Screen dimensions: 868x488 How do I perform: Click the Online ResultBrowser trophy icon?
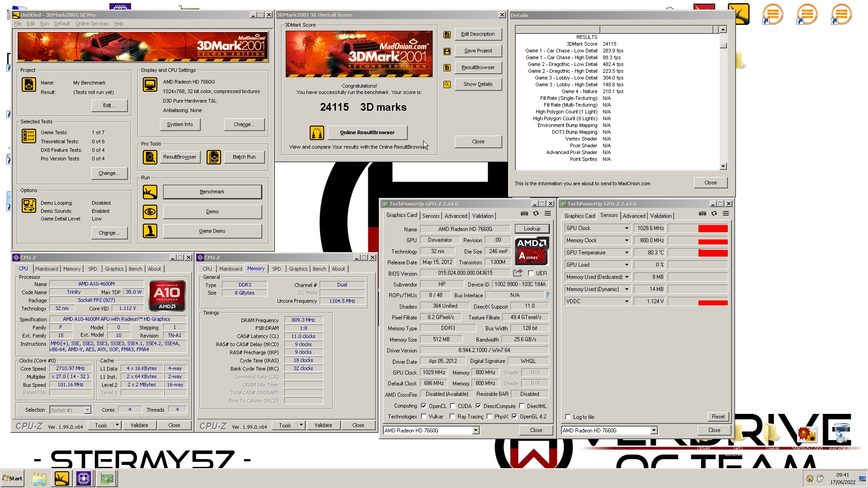pyautogui.click(x=317, y=133)
